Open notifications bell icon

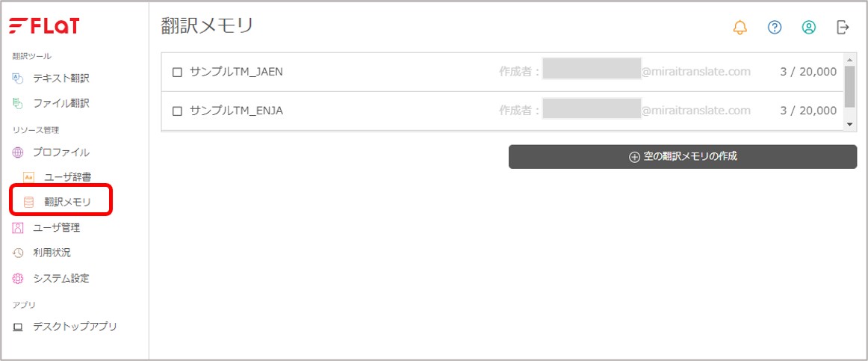click(x=740, y=27)
